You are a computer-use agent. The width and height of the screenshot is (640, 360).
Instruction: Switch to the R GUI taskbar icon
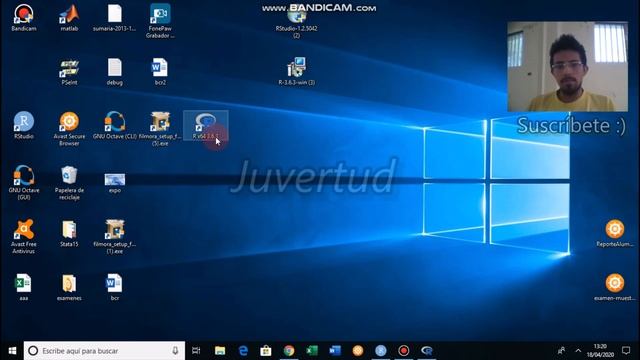(x=427, y=351)
